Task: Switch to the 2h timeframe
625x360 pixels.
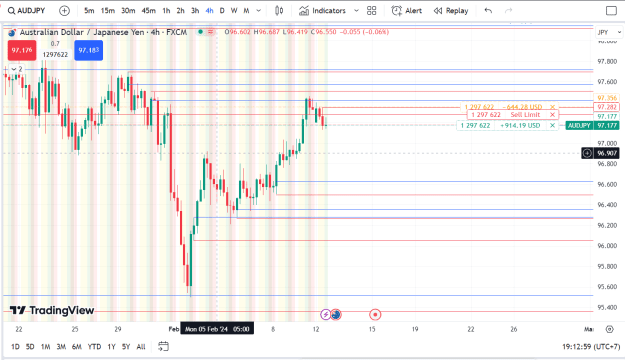Action: click(x=181, y=11)
